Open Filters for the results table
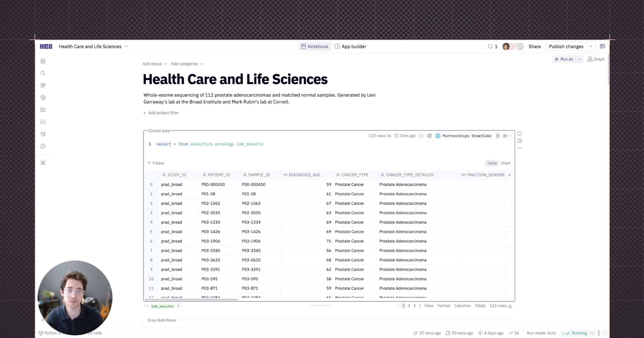This screenshot has height=338, width=644. 156,163
